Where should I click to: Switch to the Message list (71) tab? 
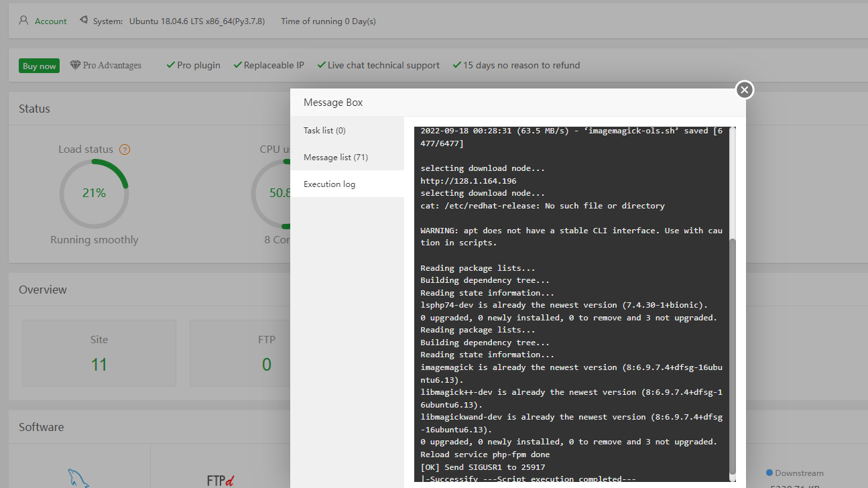[335, 157]
